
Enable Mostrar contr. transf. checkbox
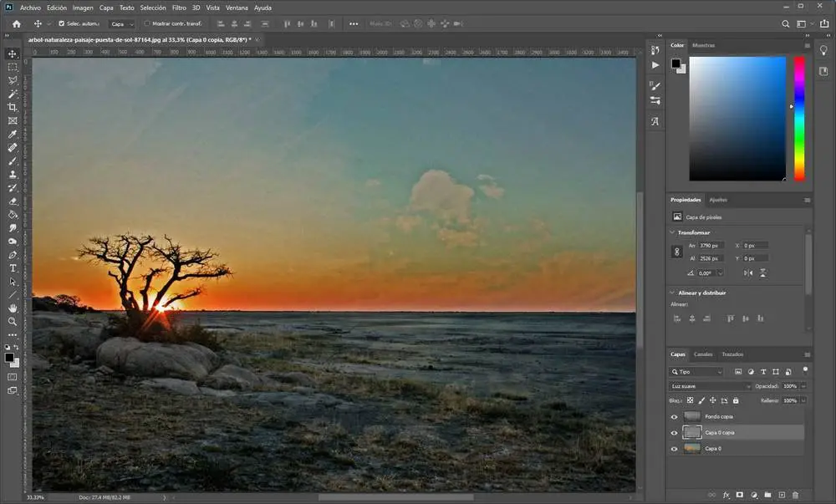point(148,23)
